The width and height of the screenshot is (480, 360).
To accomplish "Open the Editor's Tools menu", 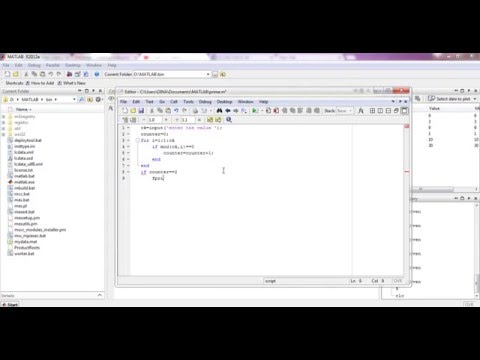I will [188, 101].
